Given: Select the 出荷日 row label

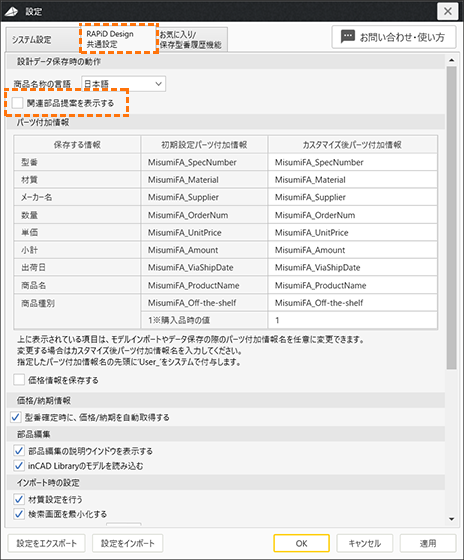Looking at the screenshot, I should 77,268.
